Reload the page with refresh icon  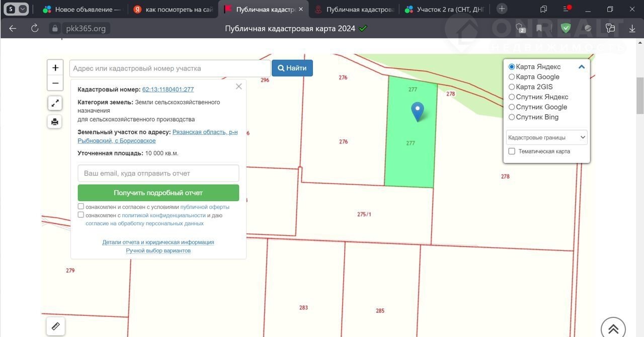(x=35, y=29)
